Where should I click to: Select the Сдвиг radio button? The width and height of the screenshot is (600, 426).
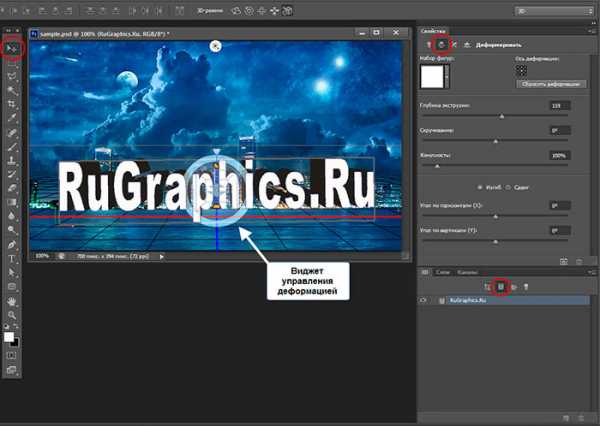click(508, 187)
